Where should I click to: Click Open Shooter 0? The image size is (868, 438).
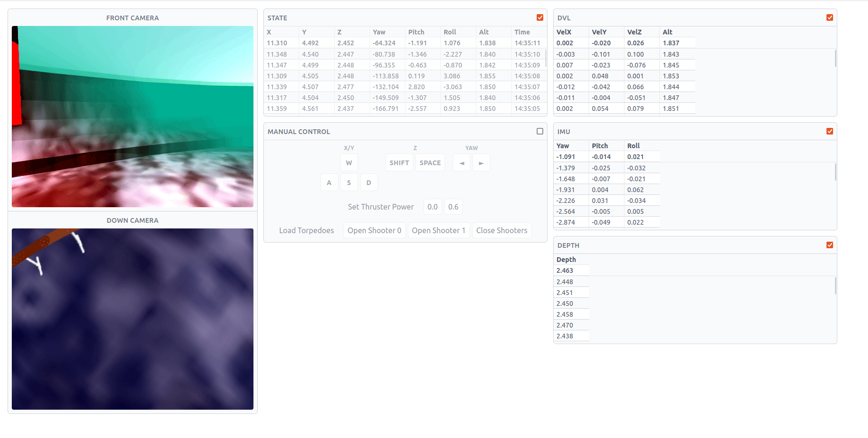(374, 230)
